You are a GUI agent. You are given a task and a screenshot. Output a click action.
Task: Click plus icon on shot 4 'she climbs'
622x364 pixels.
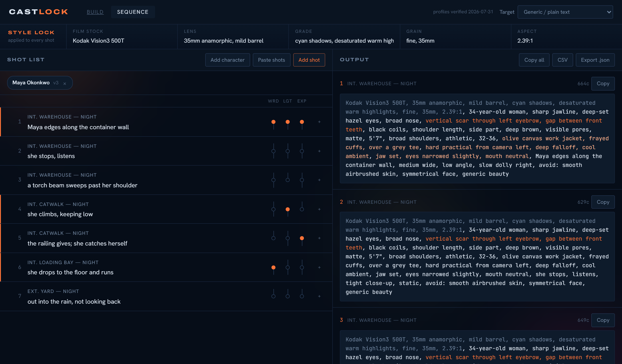(x=319, y=209)
